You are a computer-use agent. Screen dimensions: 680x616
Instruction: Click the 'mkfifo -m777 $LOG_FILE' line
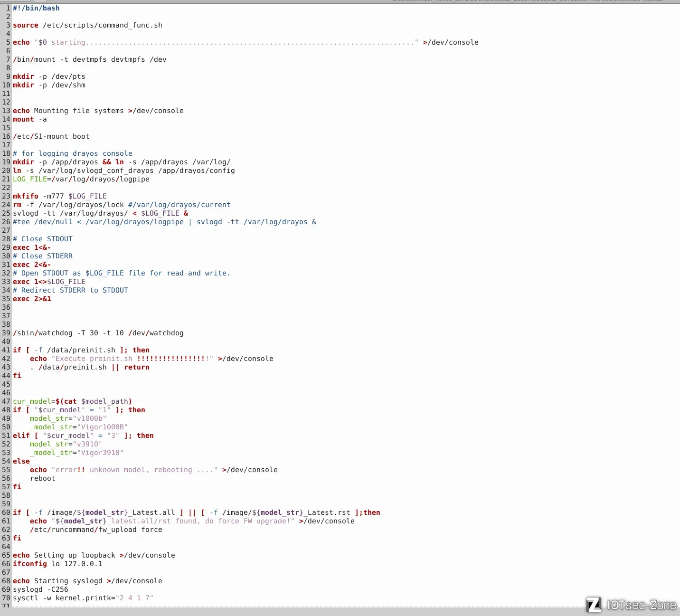[x=59, y=196]
